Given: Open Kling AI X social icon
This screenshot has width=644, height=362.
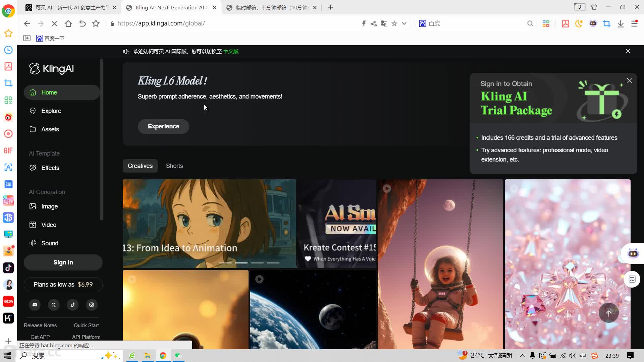Looking at the screenshot, I should 54,305.
